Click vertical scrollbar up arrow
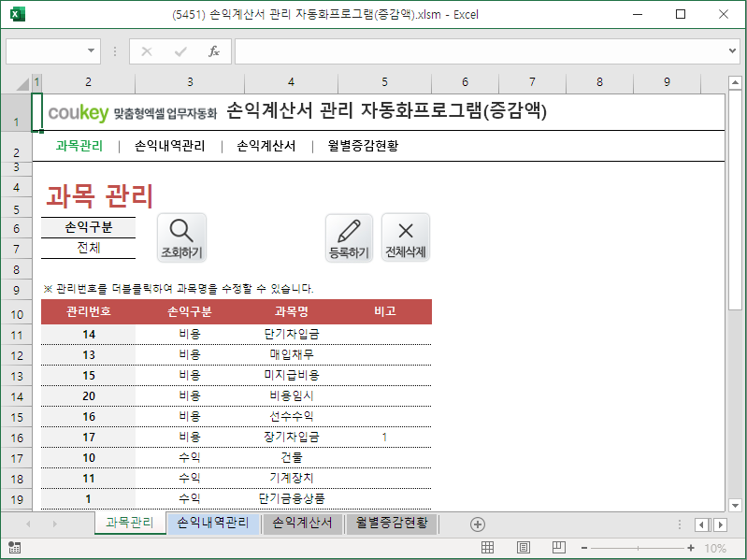Image resolution: width=747 pixels, height=560 pixels. click(735, 83)
